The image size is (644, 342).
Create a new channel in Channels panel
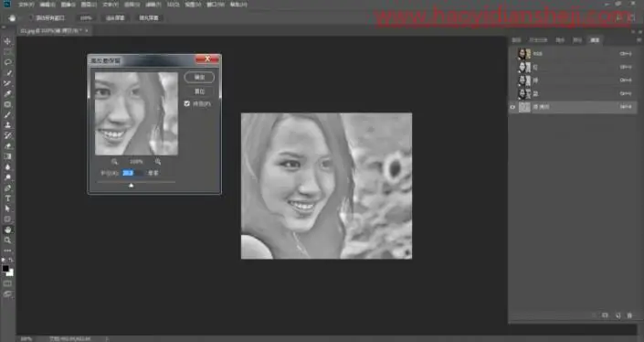point(618,315)
